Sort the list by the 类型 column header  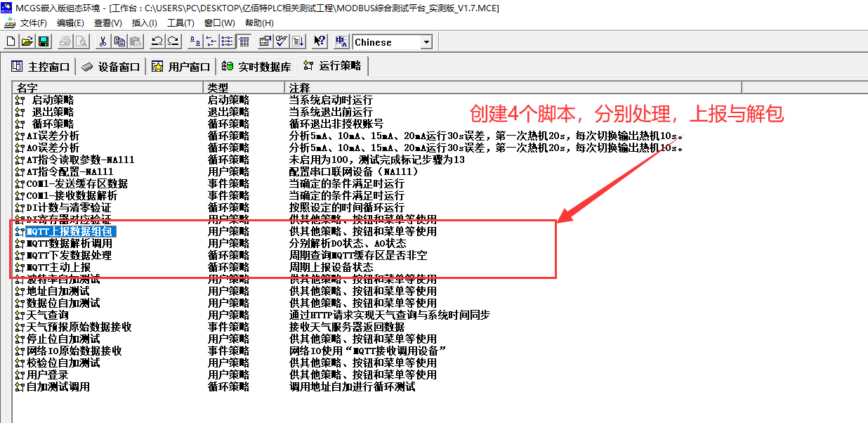(x=243, y=88)
